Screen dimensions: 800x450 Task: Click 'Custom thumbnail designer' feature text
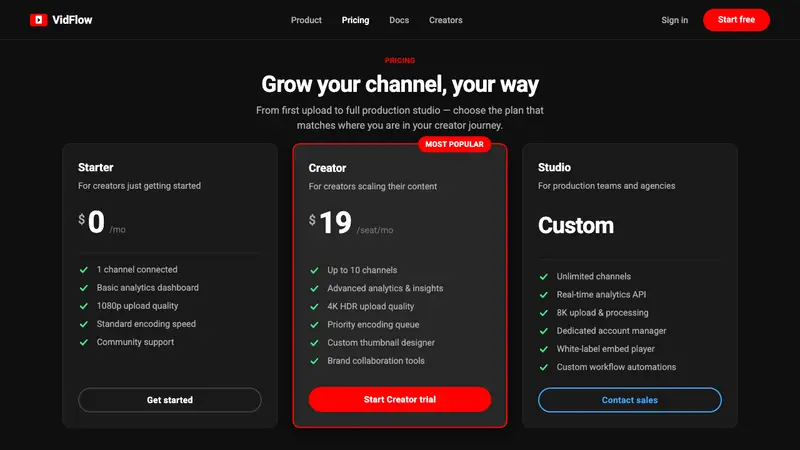[x=381, y=342]
